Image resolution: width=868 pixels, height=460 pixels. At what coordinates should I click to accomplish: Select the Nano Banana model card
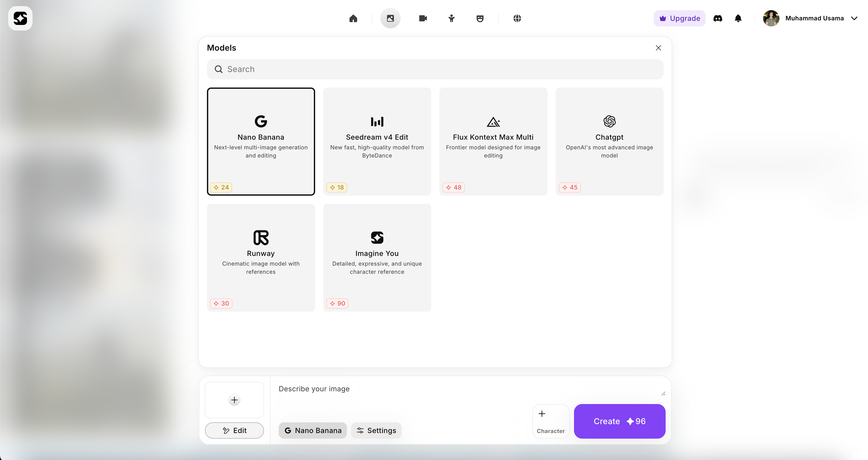click(261, 141)
